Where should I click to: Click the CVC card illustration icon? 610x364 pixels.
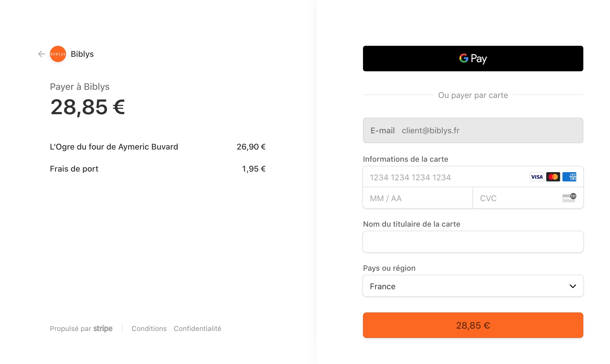568,198
